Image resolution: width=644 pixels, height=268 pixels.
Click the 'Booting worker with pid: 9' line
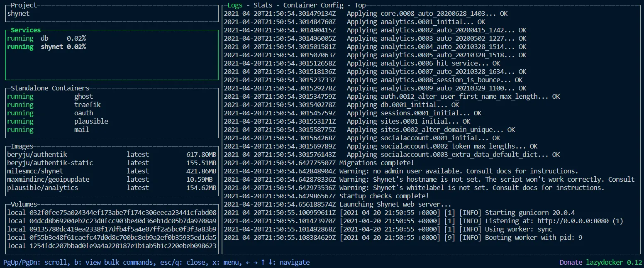403,237
